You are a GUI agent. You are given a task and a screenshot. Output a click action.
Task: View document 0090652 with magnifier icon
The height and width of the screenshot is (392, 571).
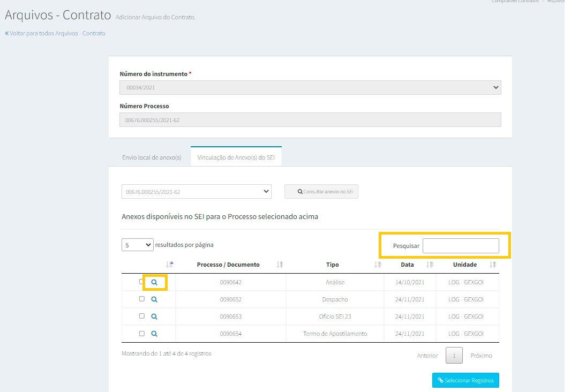tap(154, 299)
